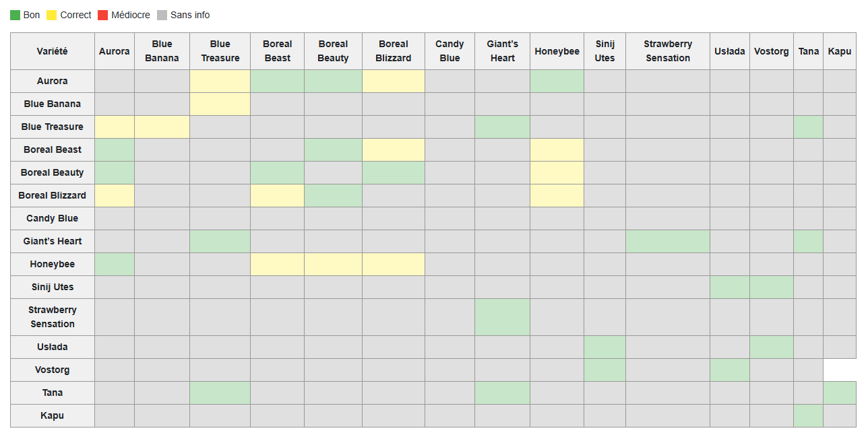The height and width of the screenshot is (443, 868).
Task: Click the Giant's Heart row header
Action: (x=53, y=241)
